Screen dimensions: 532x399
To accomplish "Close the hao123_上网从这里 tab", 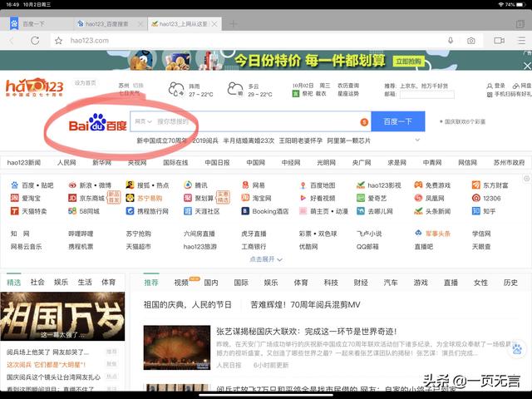I will point(214,24).
